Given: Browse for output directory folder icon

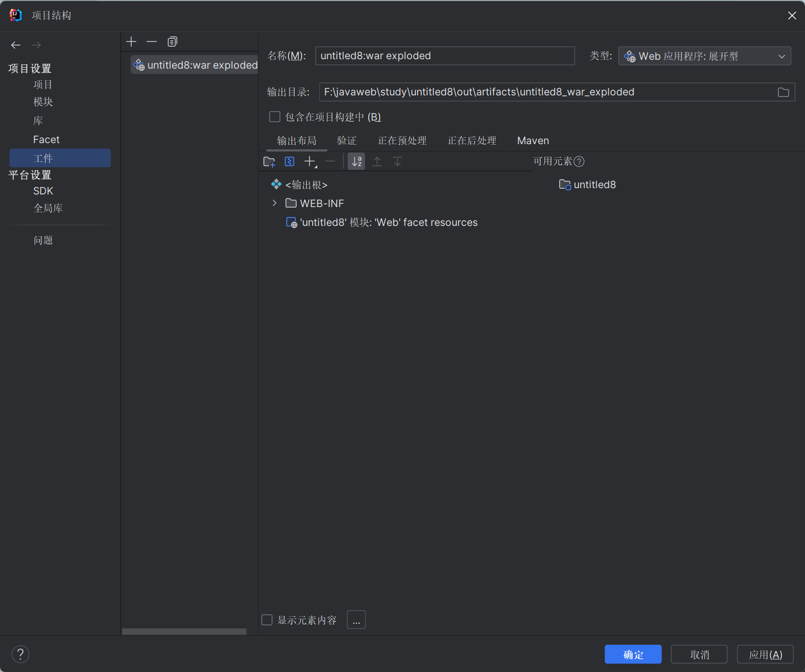Looking at the screenshot, I should click(783, 92).
